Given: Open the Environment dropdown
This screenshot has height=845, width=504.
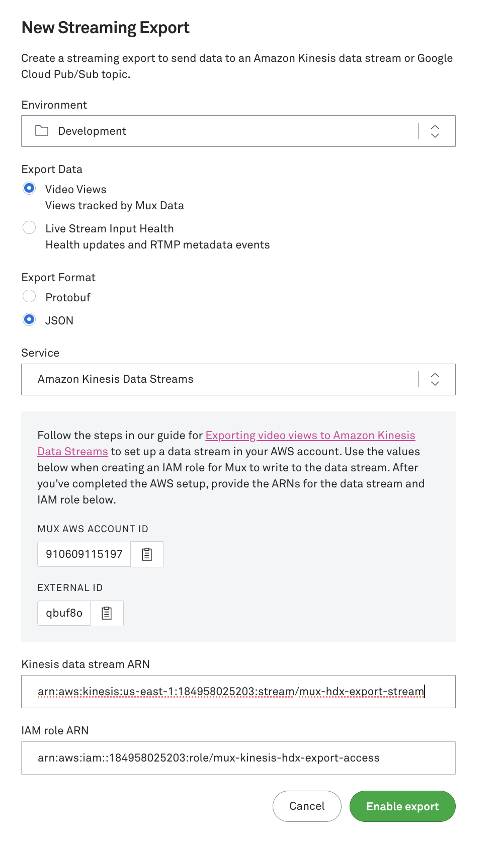Looking at the screenshot, I should 238,131.
